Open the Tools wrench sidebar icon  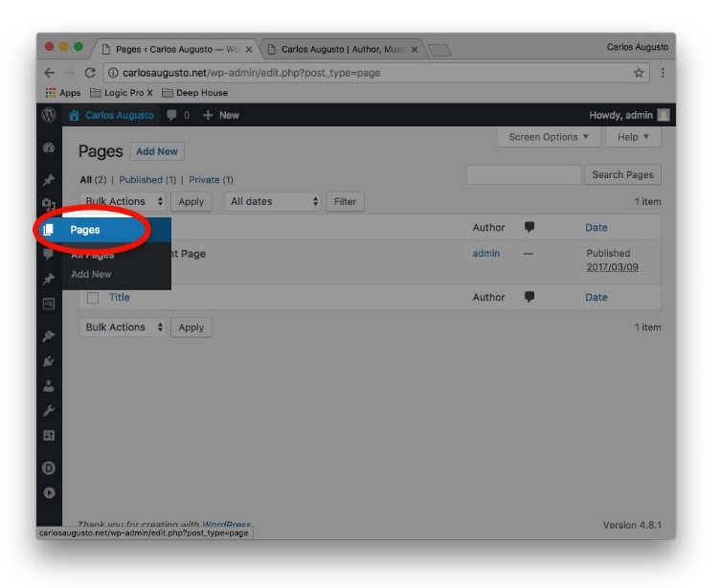tap(49, 412)
